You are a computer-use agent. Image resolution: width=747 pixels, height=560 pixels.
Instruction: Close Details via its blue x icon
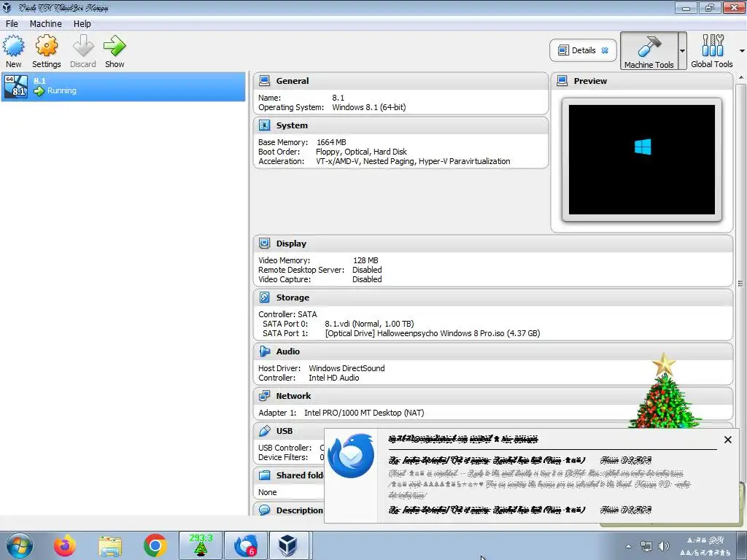click(x=605, y=50)
